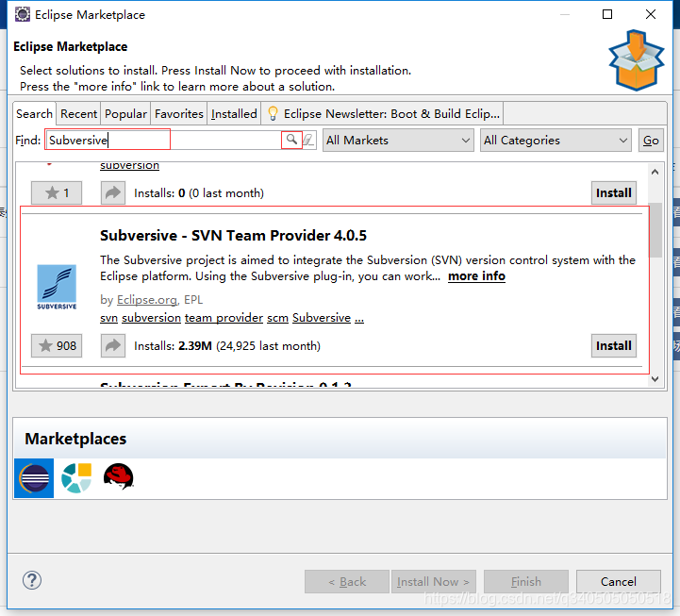The width and height of the screenshot is (680, 616).
Task: Open the help question mark icon
Action: click(x=32, y=580)
